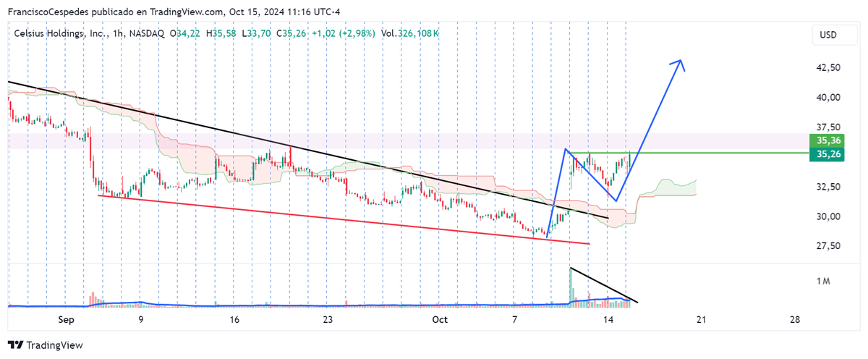Viewport: 868px width, 359px height.
Task: Click the 1 M volume axis label
Action: [x=823, y=281]
